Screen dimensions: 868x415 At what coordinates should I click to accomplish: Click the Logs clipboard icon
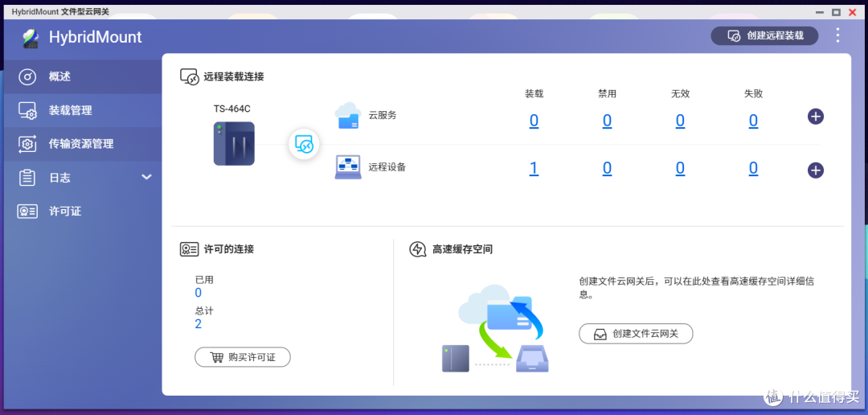click(x=27, y=178)
